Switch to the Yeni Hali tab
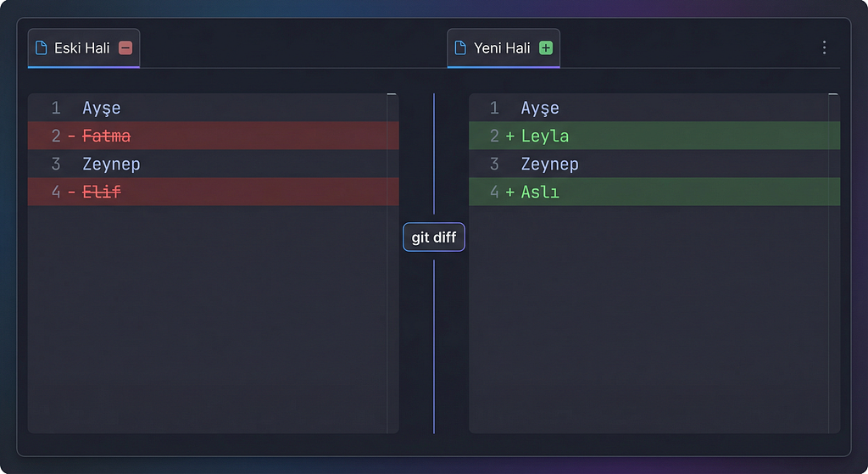The height and width of the screenshot is (474, 868). pos(504,48)
